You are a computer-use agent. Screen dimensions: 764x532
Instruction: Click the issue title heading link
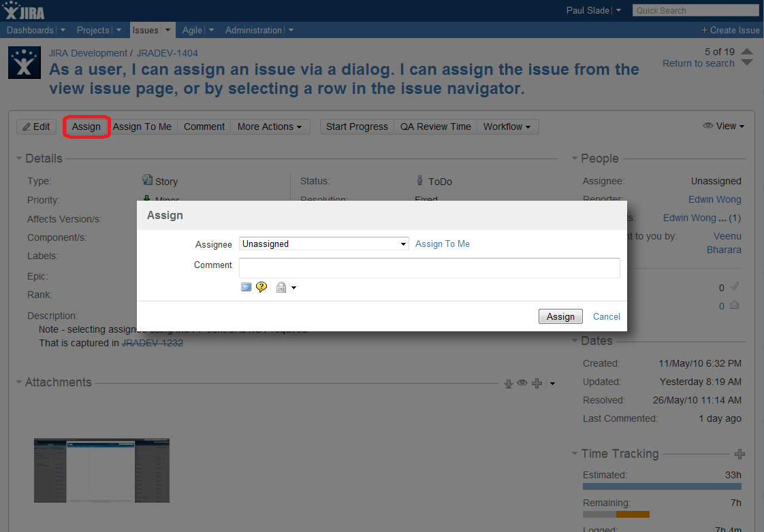[x=343, y=79]
